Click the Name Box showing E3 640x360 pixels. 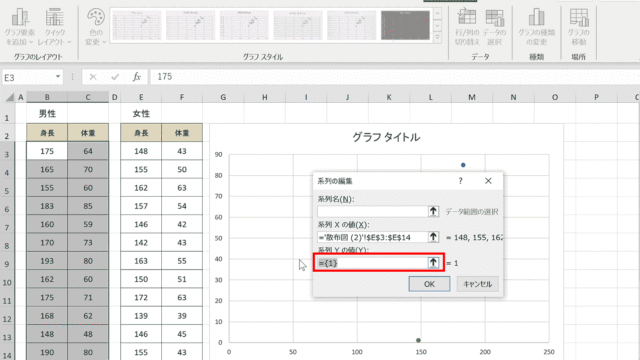pyautogui.click(x=28, y=77)
